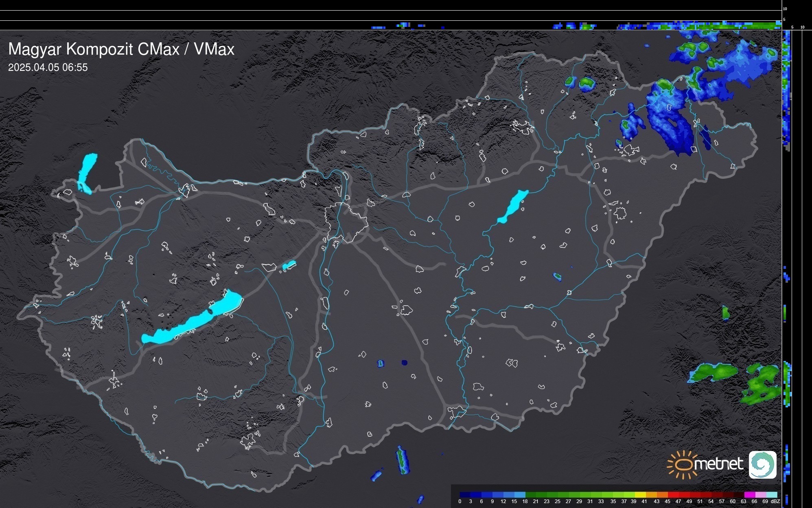Viewport: 812px width, 508px height.
Task: Click the Magyar Kompozit CMax / VMax title
Action: coord(121,49)
